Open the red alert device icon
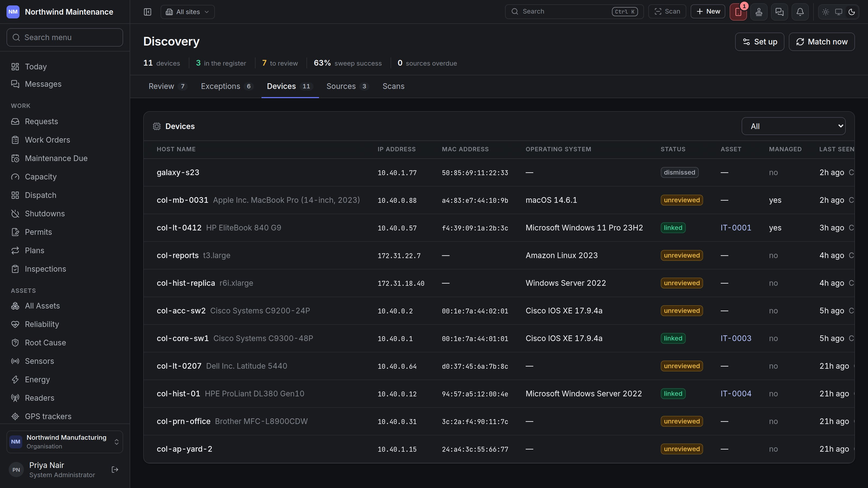This screenshot has width=868, height=488. pos(738,12)
